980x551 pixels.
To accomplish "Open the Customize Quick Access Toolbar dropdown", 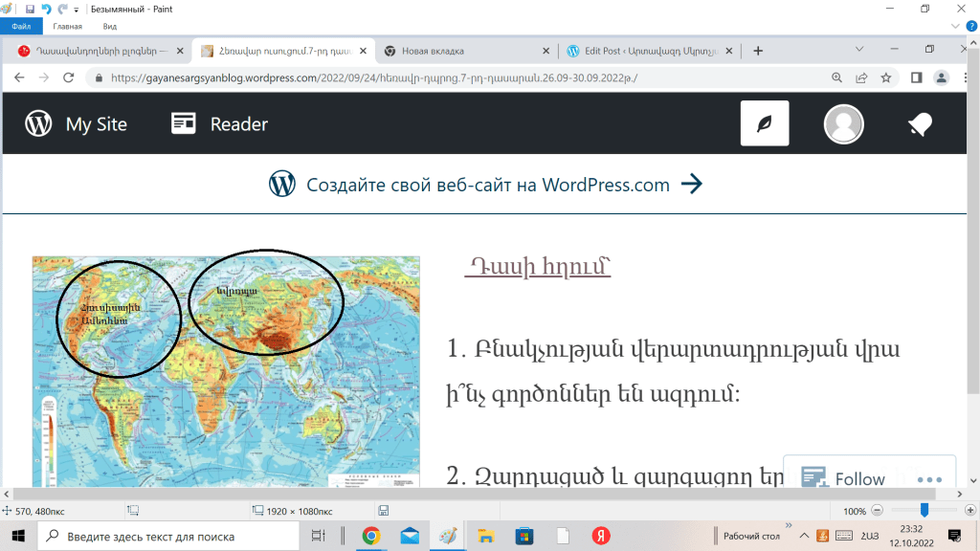I will 77,10.
